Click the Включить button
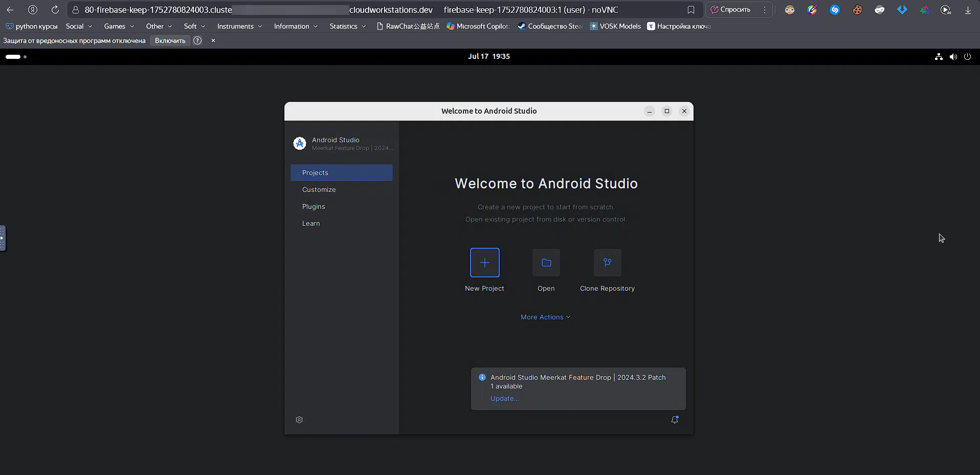 [170, 40]
